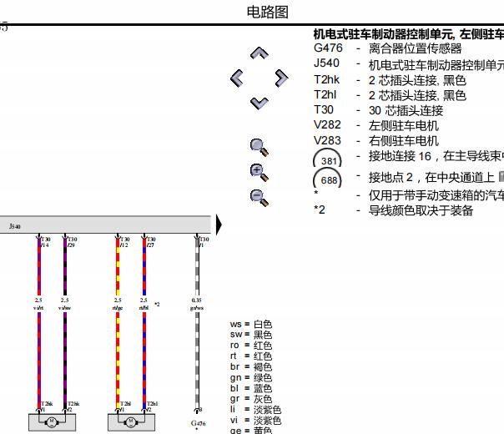Click the sw = 黑色 color legend
Screen dimensions: 504x434
click(251, 335)
